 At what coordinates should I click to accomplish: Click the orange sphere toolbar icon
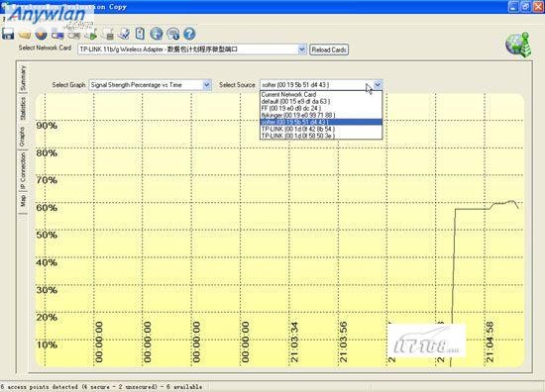(x=41, y=34)
